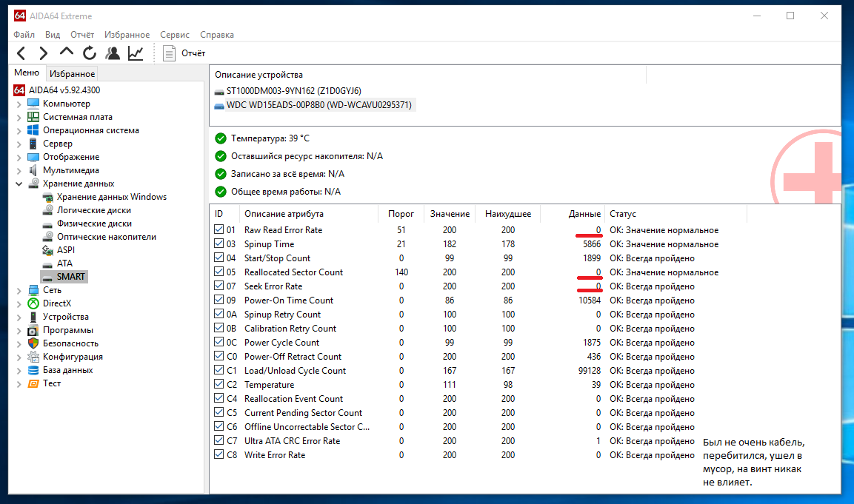Click the Мультимедиа speaker icon
Image resolution: width=854 pixels, height=504 pixels.
pos(33,170)
